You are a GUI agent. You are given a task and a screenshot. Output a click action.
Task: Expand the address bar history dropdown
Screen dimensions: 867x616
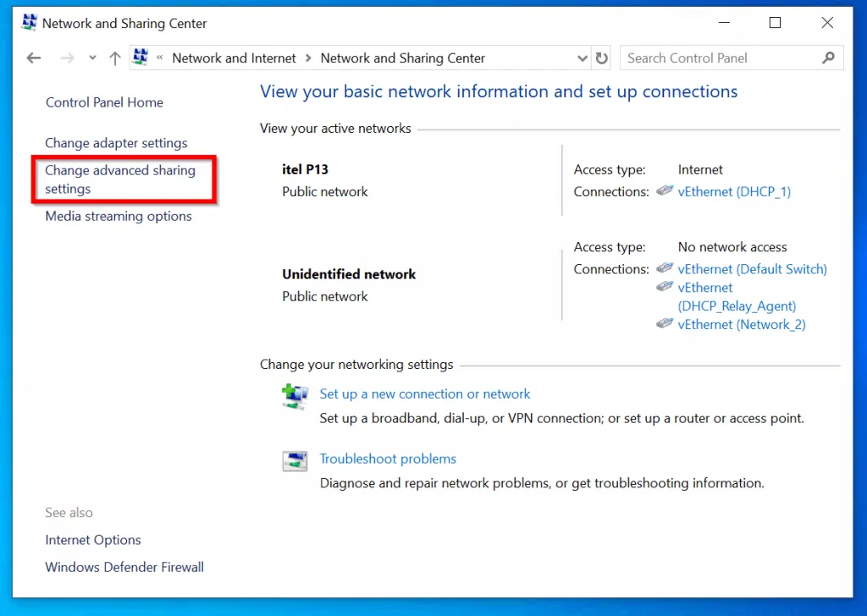click(582, 58)
